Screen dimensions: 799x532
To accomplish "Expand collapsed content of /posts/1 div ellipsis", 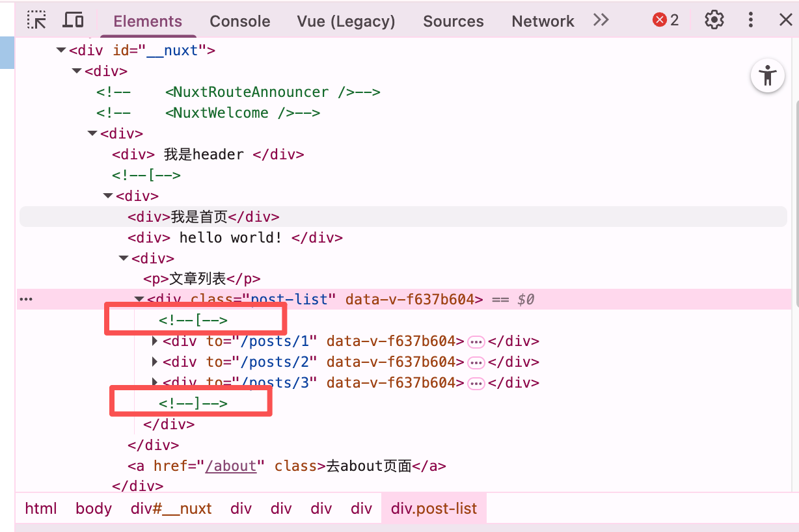I will tap(476, 341).
